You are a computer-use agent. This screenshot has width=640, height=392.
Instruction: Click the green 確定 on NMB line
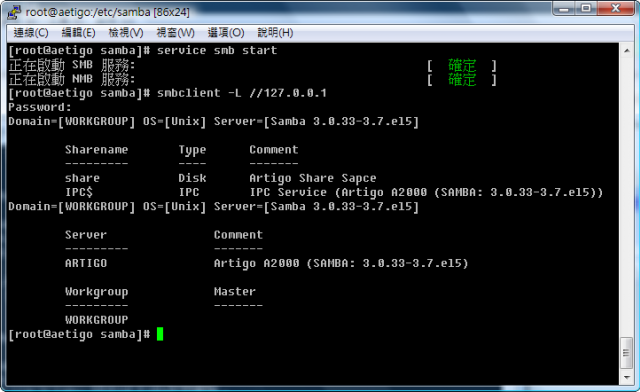462,79
